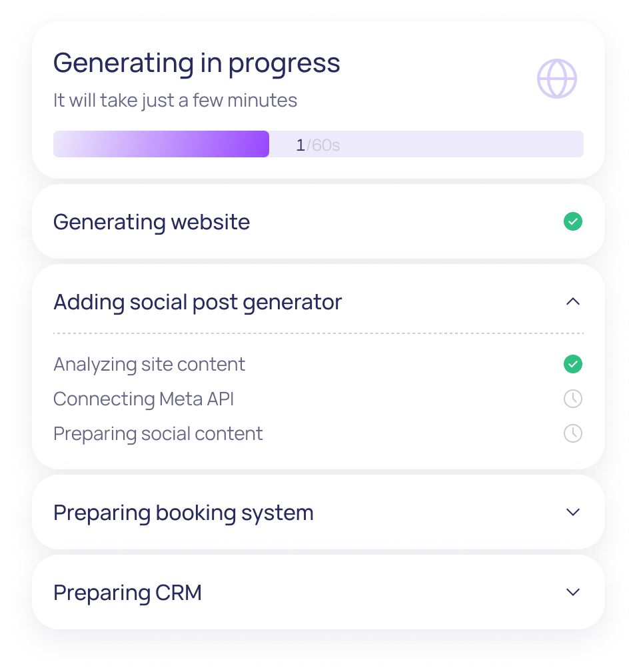Screen dimensions: 637x672
Task: Select the Adding social post generator header
Action: point(197,301)
